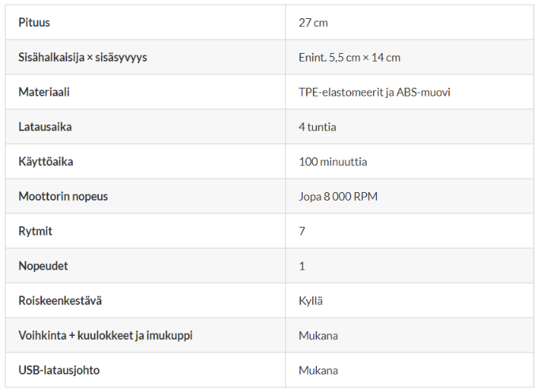This screenshot has width=539, height=392.
Task: Select the Jopa 8 000 RPM value
Action: pos(337,197)
